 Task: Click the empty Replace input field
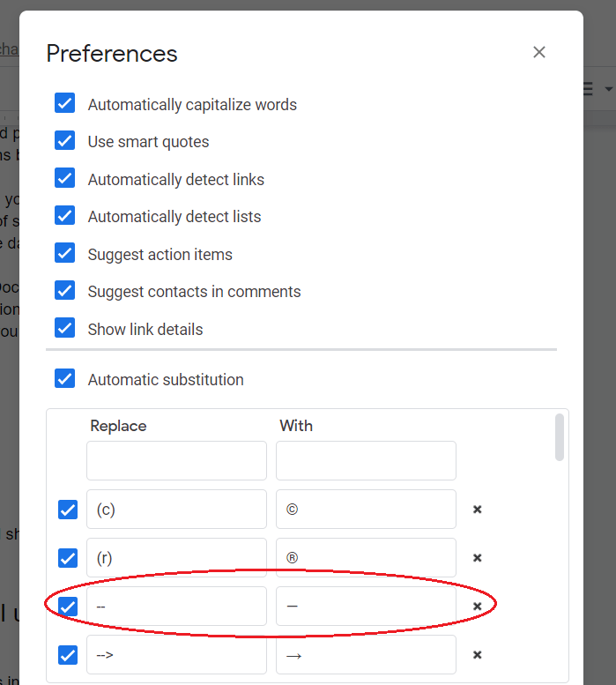(176, 461)
